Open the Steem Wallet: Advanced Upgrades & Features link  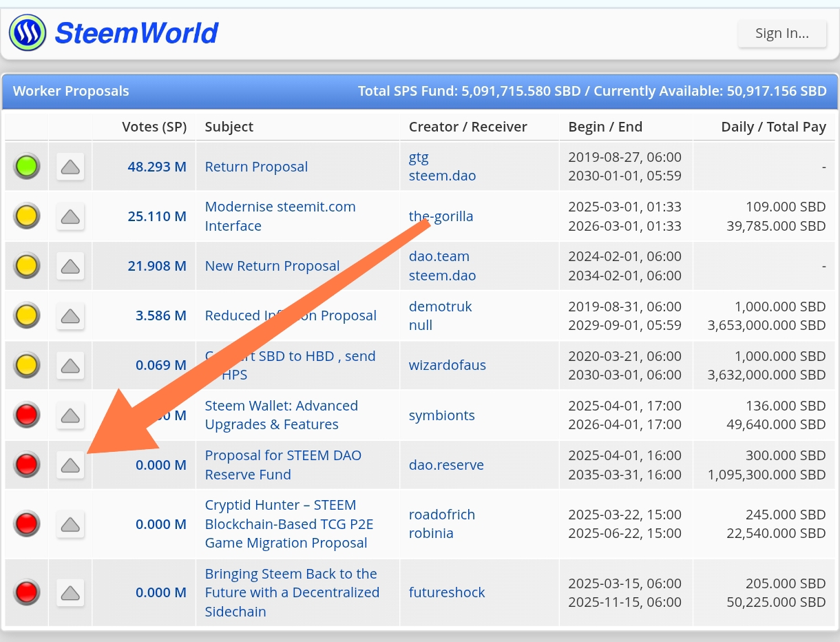pyautogui.click(x=282, y=415)
